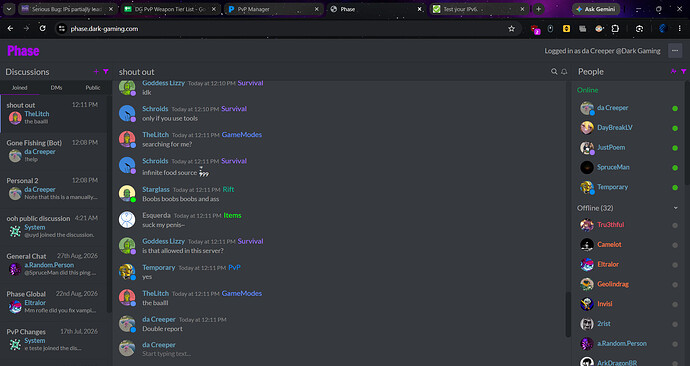The height and width of the screenshot is (366, 690).
Task: Switch to DG PvP Weapon Tier List tab
Action: click(x=171, y=9)
